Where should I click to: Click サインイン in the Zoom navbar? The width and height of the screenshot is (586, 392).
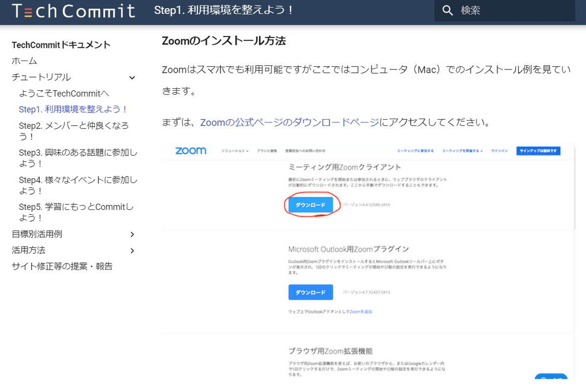[498, 151]
